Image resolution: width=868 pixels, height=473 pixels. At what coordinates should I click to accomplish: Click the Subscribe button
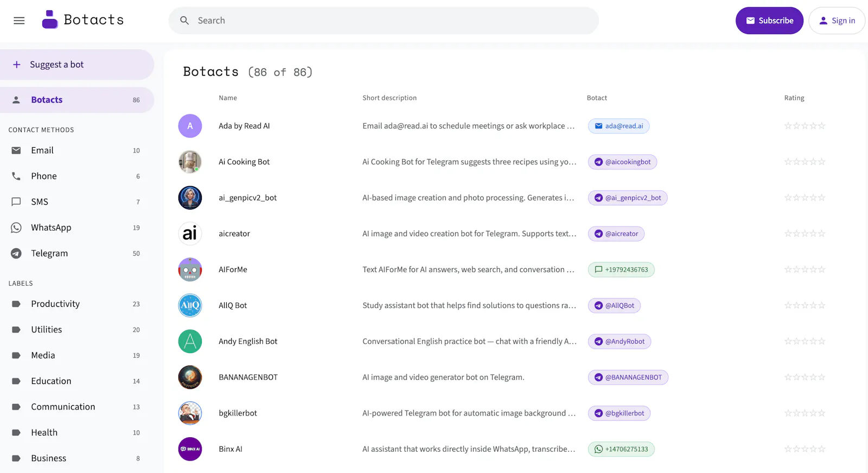(x=769, y=21)
